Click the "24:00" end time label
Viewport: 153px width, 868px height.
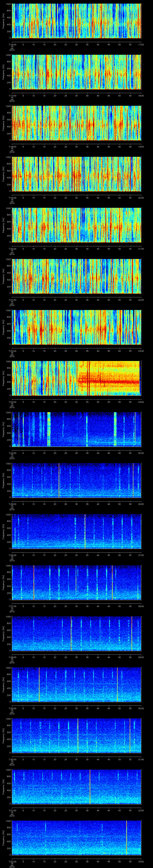pyautogui.click(x=141, y=402)
